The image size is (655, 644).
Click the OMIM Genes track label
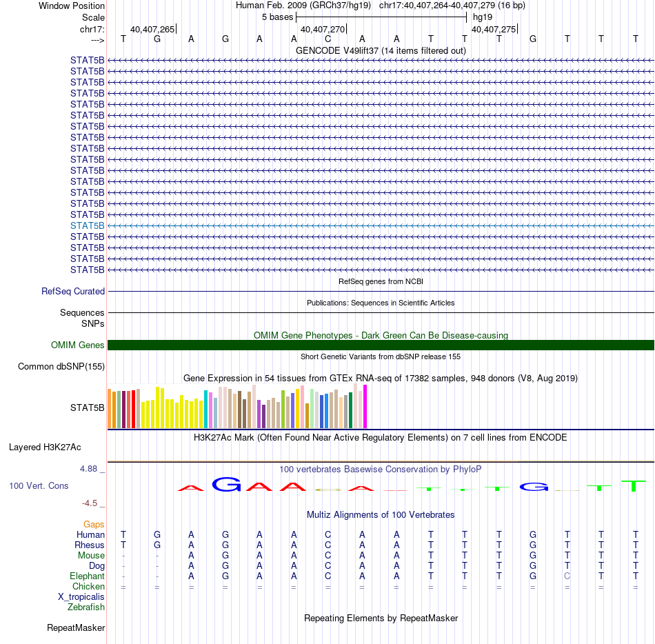pos(77,345)
